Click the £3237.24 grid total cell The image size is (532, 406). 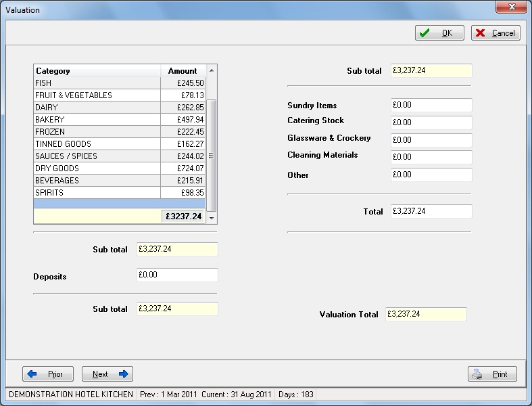click(x=183, y=217)
